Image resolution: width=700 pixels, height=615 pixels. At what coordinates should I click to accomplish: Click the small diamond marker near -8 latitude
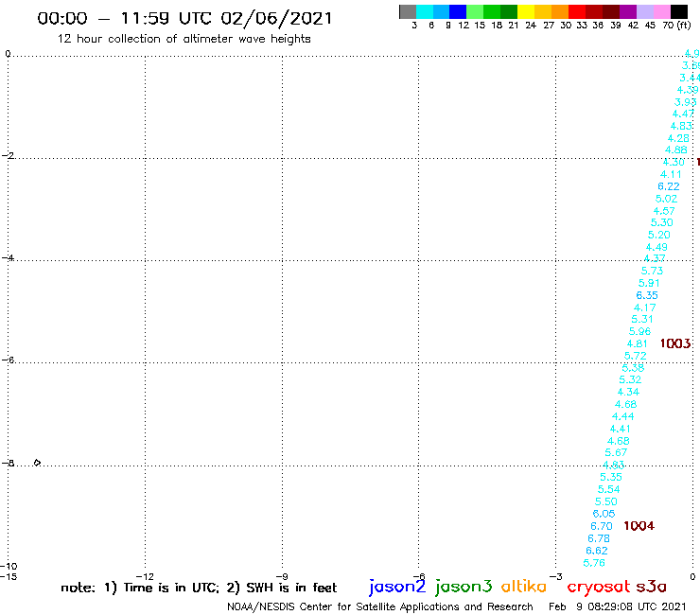click(37, 463)
